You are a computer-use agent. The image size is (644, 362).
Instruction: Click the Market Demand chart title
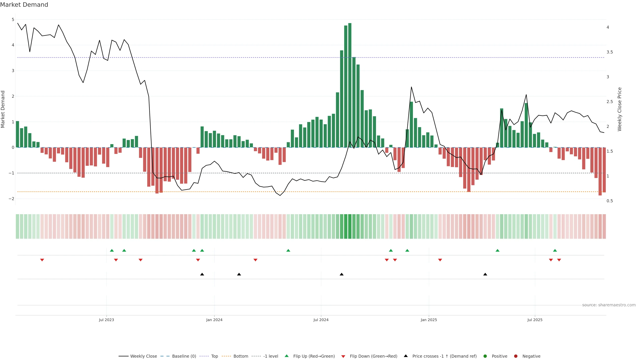click(x=24, y=5)
